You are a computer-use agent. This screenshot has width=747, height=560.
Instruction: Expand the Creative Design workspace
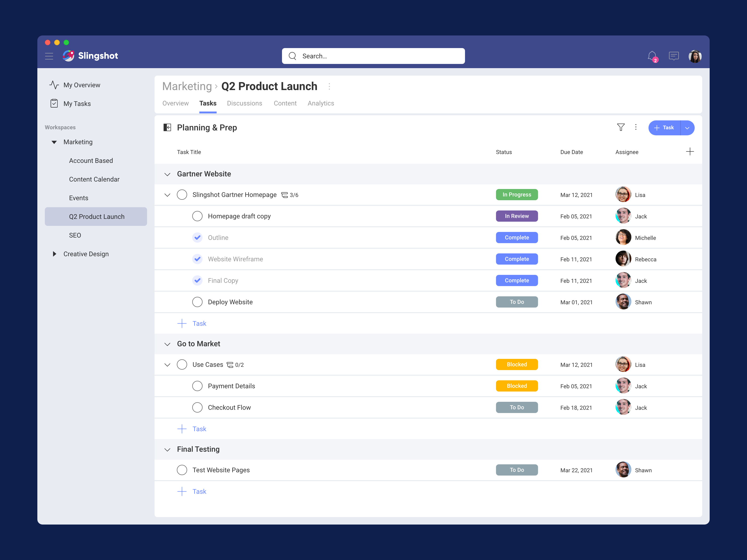click(55, 254)
